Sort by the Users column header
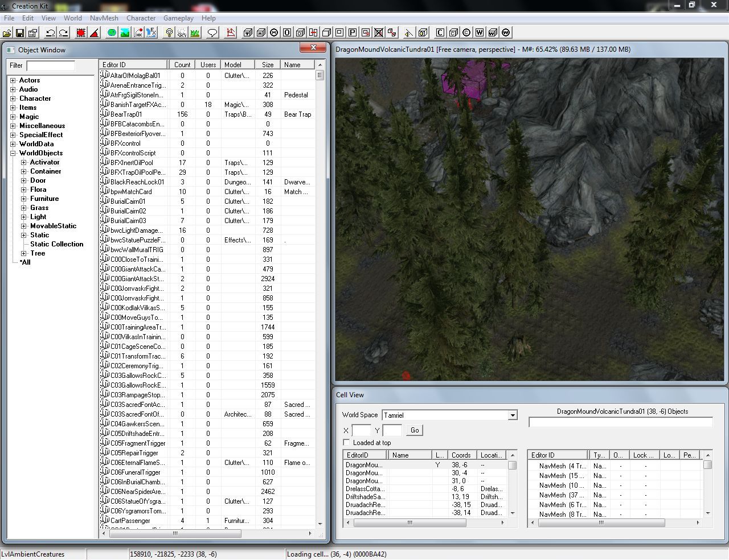Screen dimensions: 729x560 point(208,65)
